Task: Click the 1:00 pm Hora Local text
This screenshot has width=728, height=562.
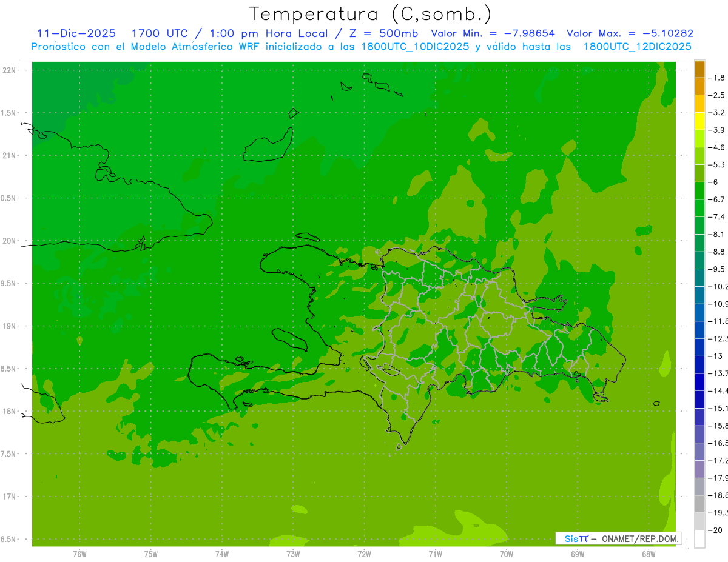Action: pyautogui.click(x=269, y=34)
